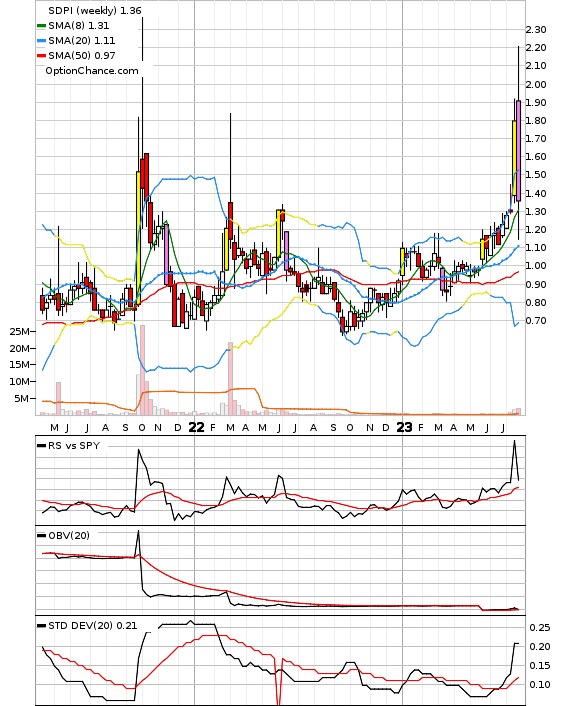
Task: Select the SDPI (weekly) 1.36 title label
Action: pos(95,10)
